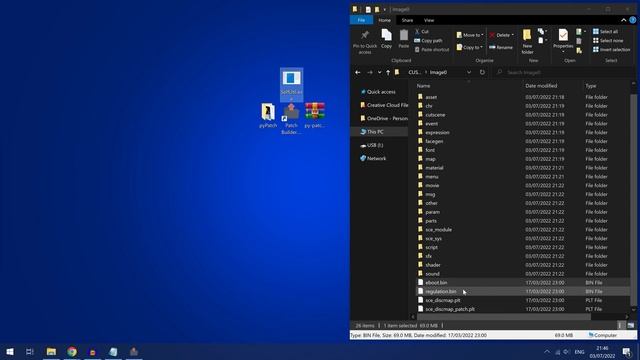Open the Move to dropdown
Screen dimensions: 640x360
point(470,35)
